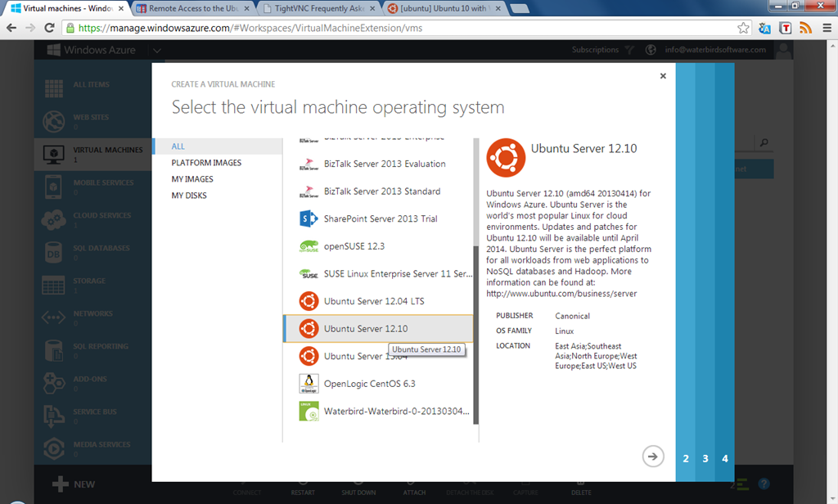This screenshot has width=838, height=504.
Task: Bookmark this page with the star icon
Action: pyautogui.click(x=743, y=28)
